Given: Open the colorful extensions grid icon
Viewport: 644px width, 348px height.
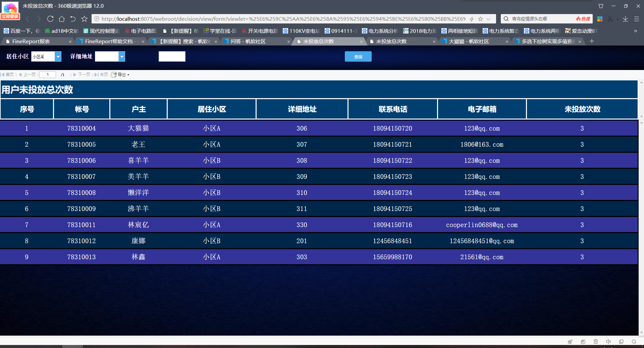Looking at the screenshot, I should (600, 19).
